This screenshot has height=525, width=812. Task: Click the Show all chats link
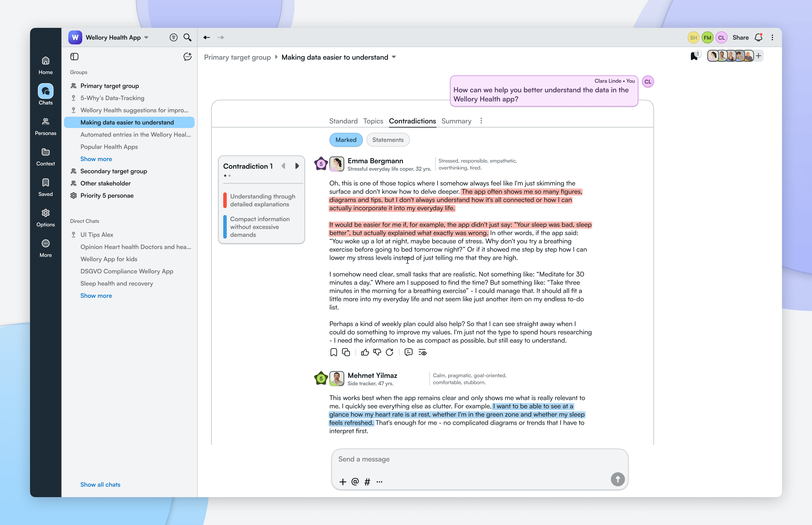click(100, 485)
